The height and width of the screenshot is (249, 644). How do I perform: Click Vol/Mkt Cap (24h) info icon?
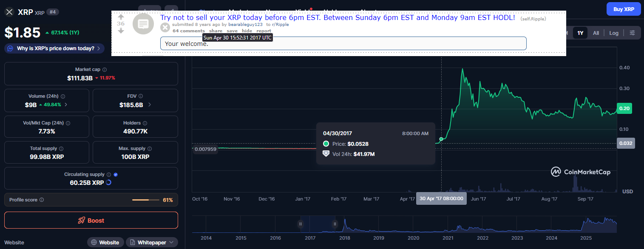(68, 123)
